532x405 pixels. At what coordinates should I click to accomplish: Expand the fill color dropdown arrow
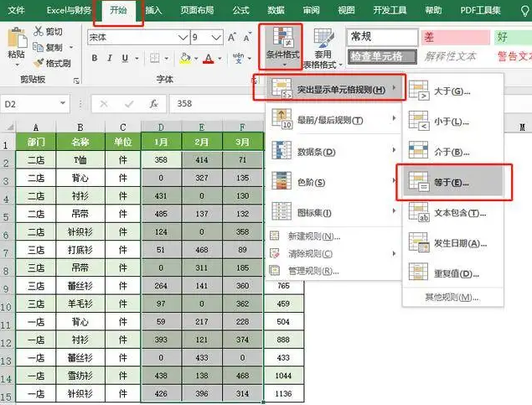click(196, 59)
